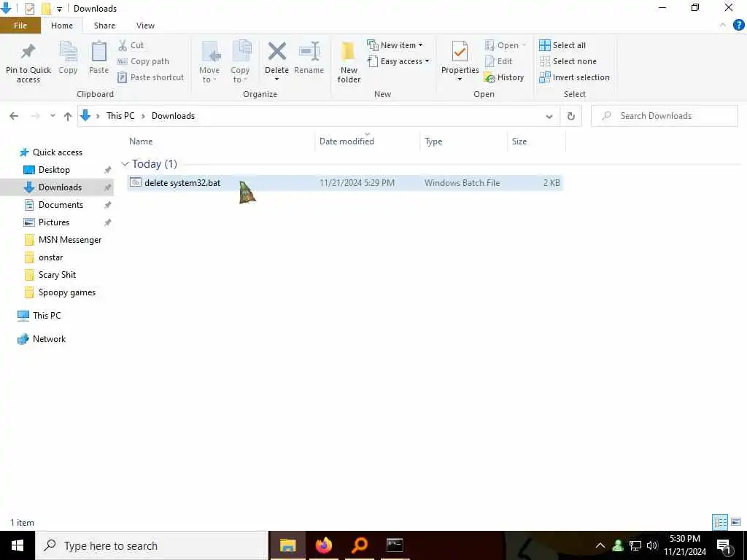Expand the Delete options arrow
747x560 pixels.
[276, 79]
